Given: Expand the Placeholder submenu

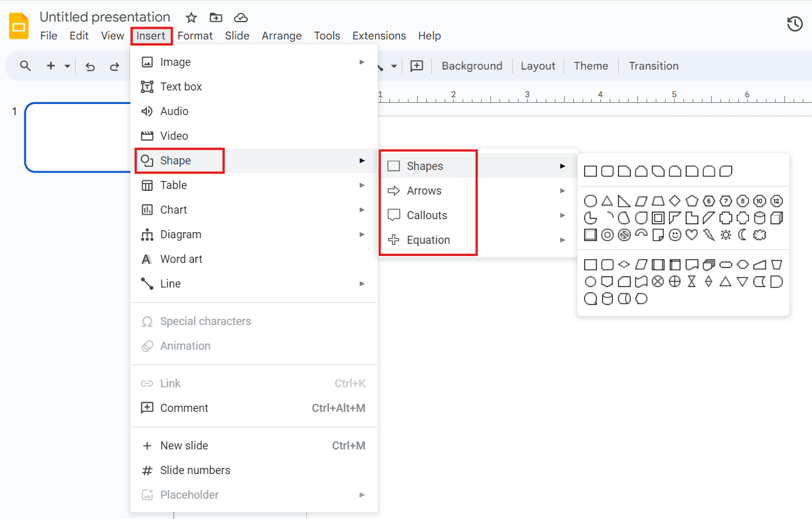Looking at the screenshot, I should 362,494.
